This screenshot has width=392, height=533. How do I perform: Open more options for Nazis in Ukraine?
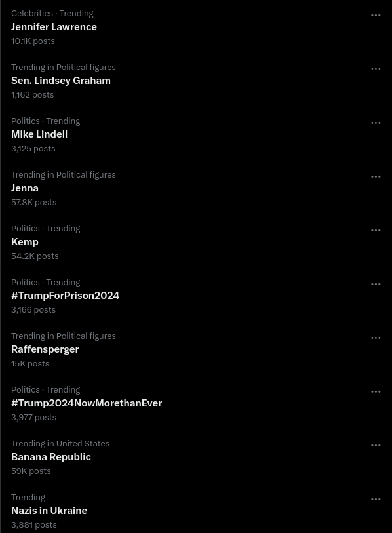coord(376,499)
